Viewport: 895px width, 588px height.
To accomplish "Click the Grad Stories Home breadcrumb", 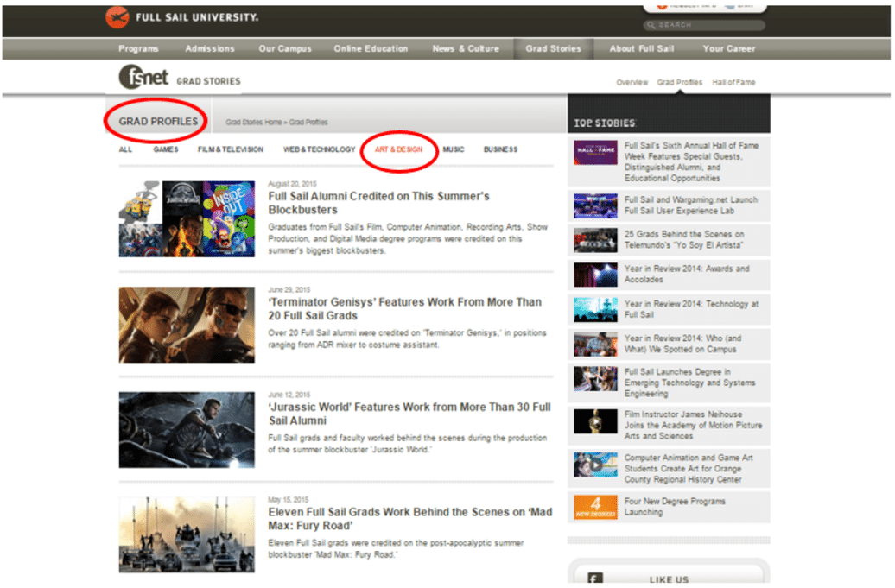I will [x=253, y=122].
